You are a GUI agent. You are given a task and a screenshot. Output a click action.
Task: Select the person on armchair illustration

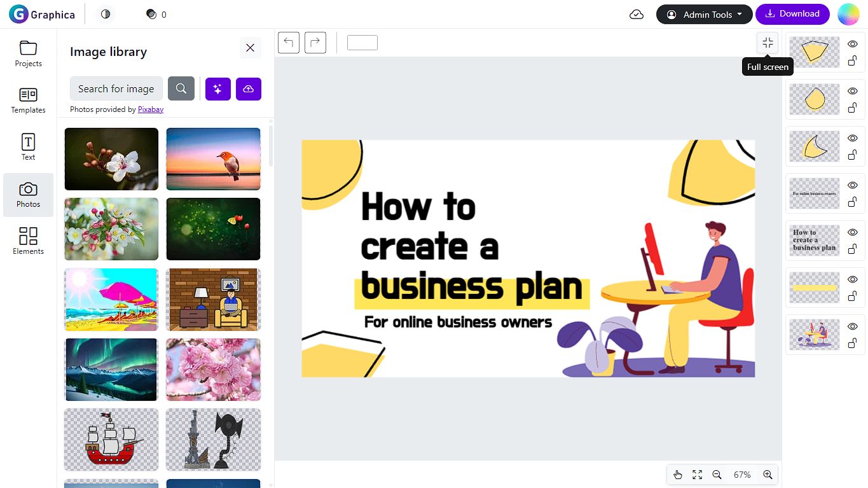pyautogui.click(x=213, y=299)
